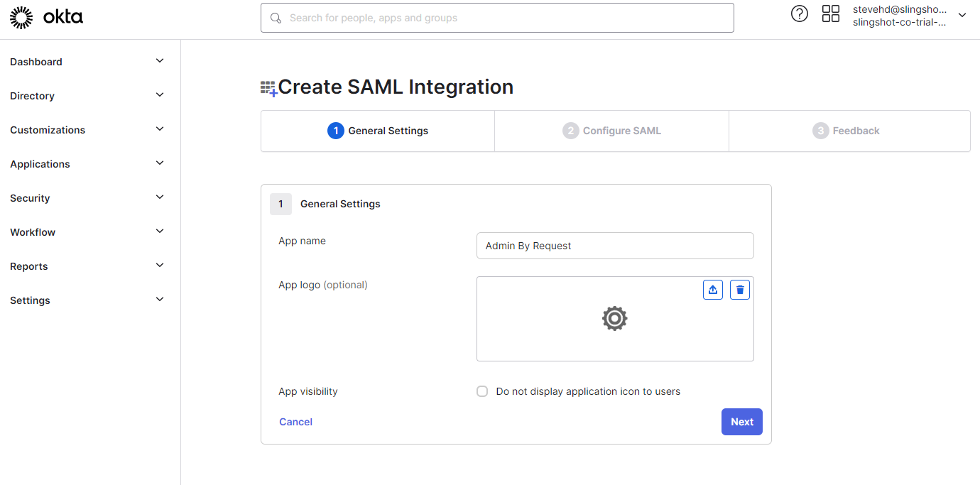Click the gear placeholder logo image
Image resolution: width=980 pixels, height=485 pixels.
[x=614, y=319]
